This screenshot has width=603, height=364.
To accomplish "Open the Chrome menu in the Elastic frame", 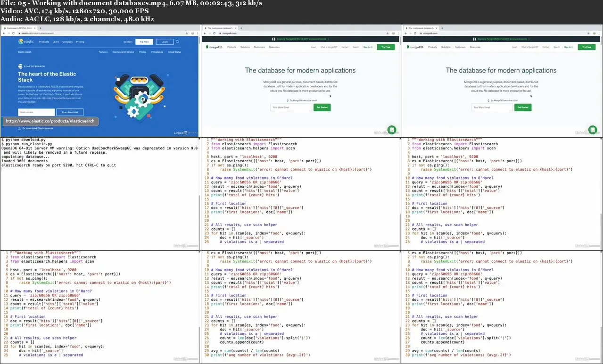I will [197, 33].
